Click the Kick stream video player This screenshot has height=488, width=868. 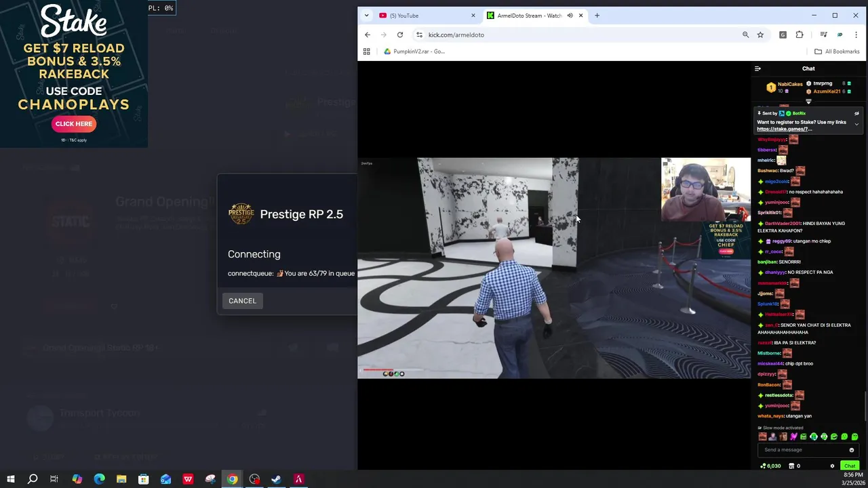coord(554,268)
